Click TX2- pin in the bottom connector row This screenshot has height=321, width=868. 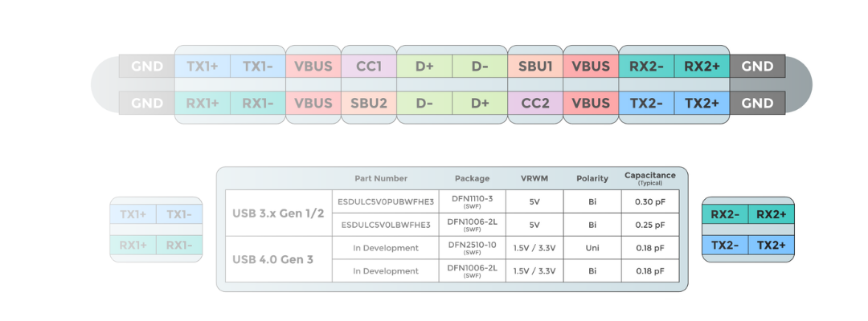646,103
